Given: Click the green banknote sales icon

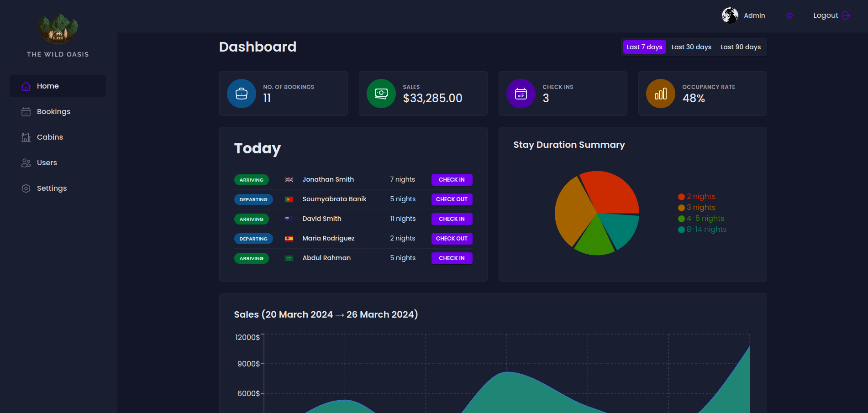Looking at the screenshot, I should [381, 94].
